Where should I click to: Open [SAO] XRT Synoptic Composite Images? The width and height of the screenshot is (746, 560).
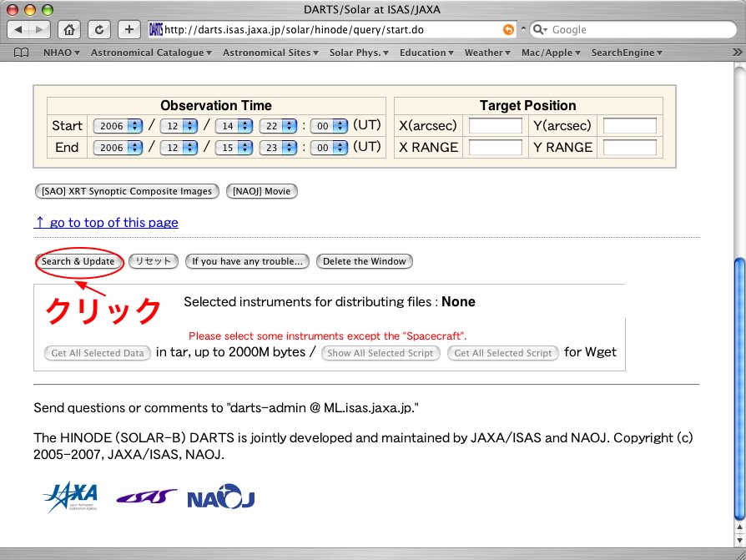[x=127, y=191]
